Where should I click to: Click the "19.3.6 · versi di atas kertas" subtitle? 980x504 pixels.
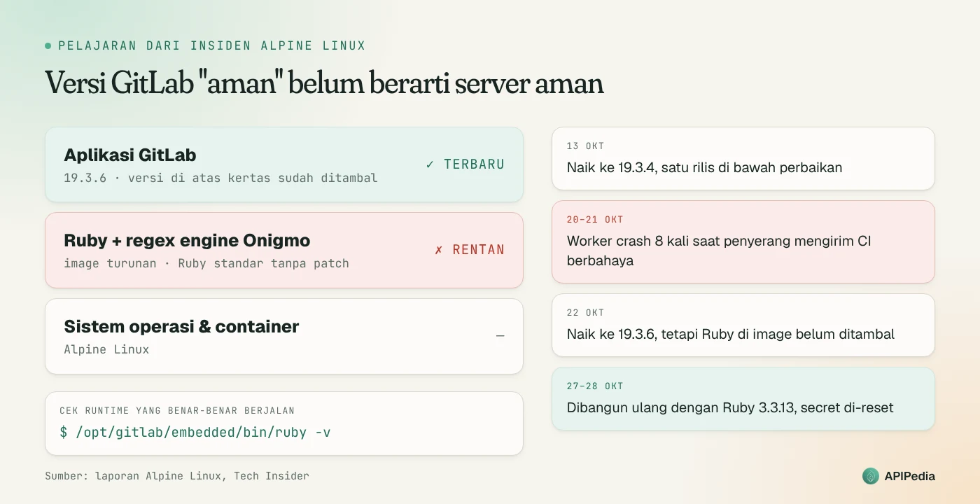[x=220, y=178]
